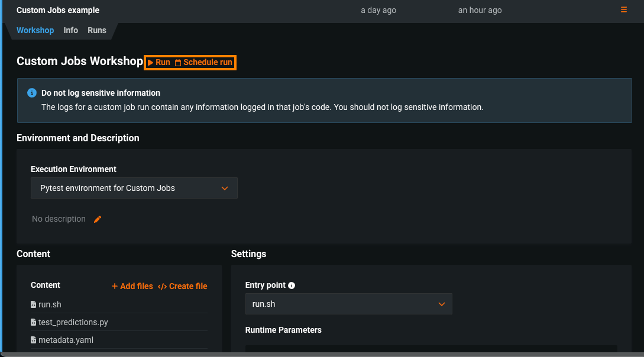Image resolution: width=644 pixels, height=357 pixels.
Task: Click Add files in Content panel
Action: tap(132, 286)
